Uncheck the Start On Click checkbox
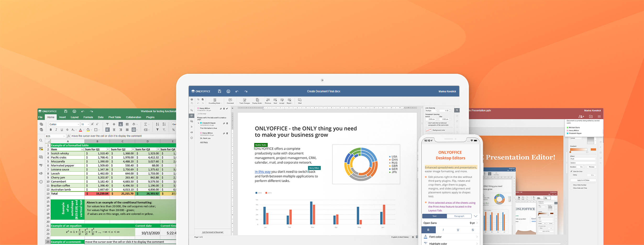The height and width of the screenshot is (245, 644). point(571,171)
